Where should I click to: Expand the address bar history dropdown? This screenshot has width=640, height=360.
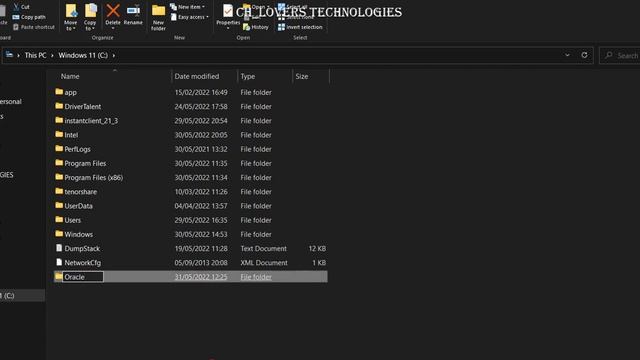(x=567, y=55)
